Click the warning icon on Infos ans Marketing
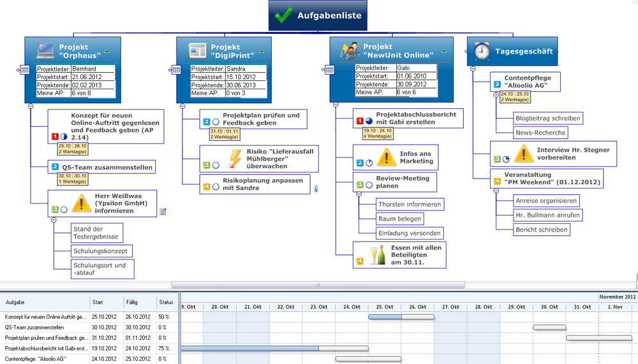 (x=387, y=157)
